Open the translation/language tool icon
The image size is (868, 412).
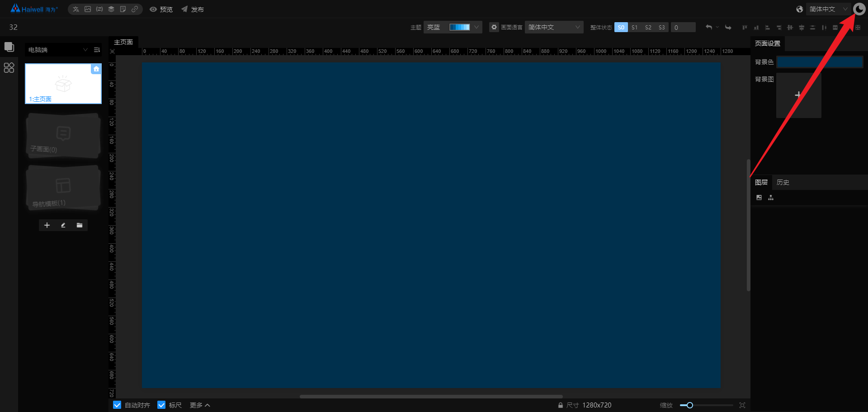pyautogui.click(x=76, y=9)
